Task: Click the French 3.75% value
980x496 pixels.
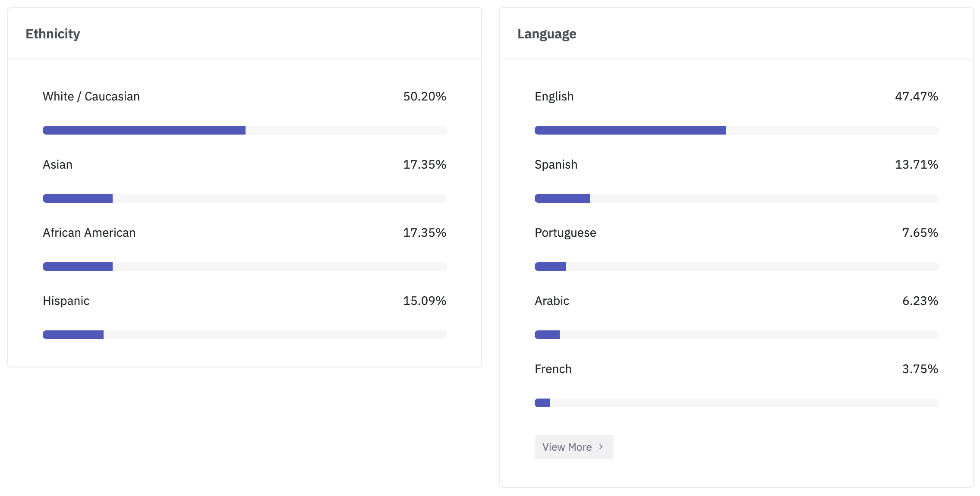Action: (920, 369)
